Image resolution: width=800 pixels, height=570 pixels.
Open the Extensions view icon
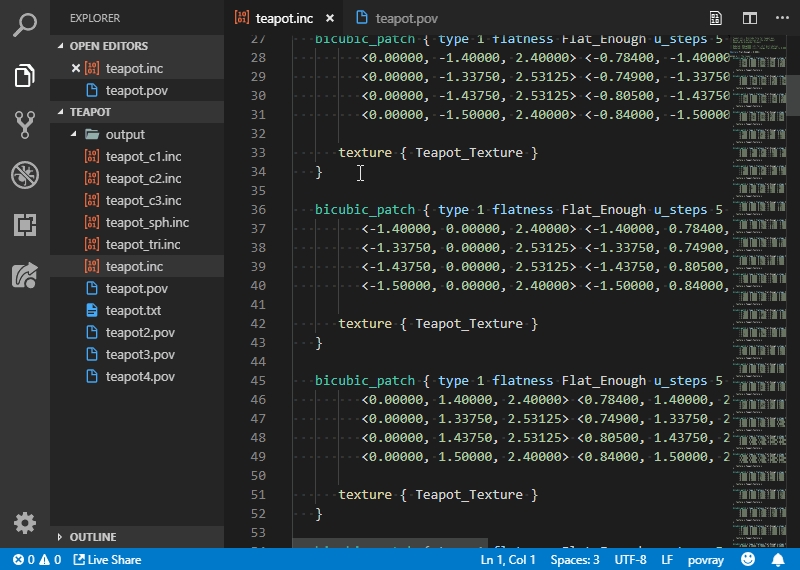click(25, 225)
